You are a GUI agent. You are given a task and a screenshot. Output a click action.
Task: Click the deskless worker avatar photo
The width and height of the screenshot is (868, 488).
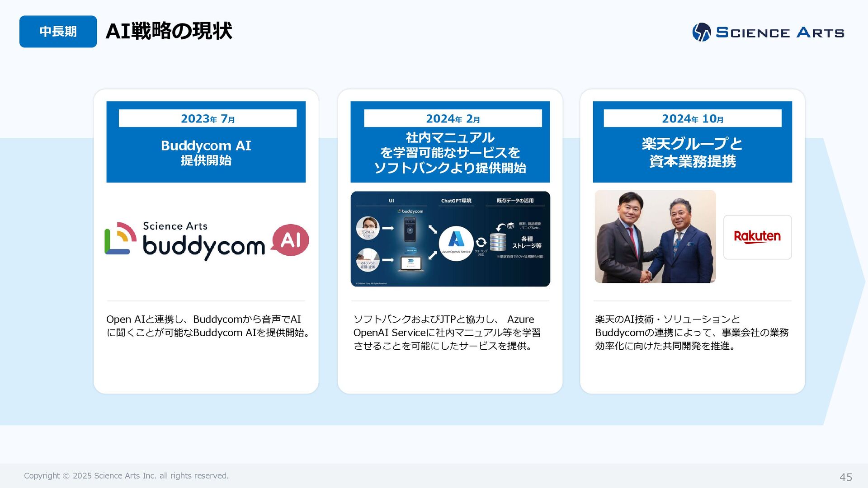(x=367, y=228)
